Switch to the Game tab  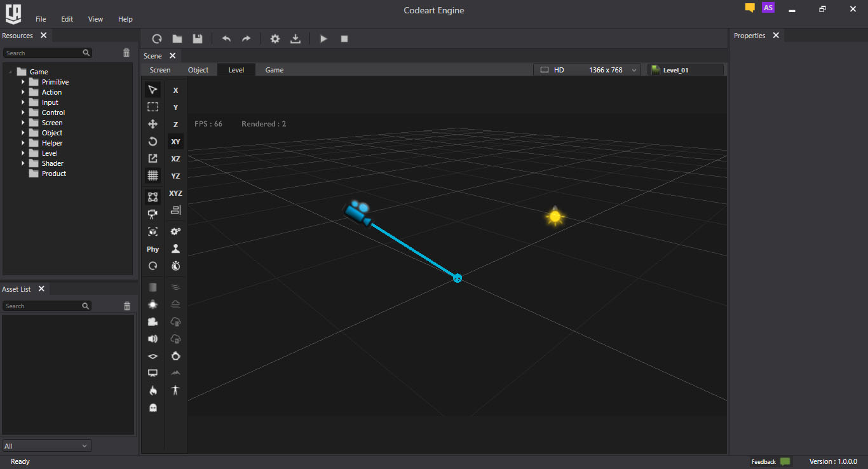pos(275,70)
